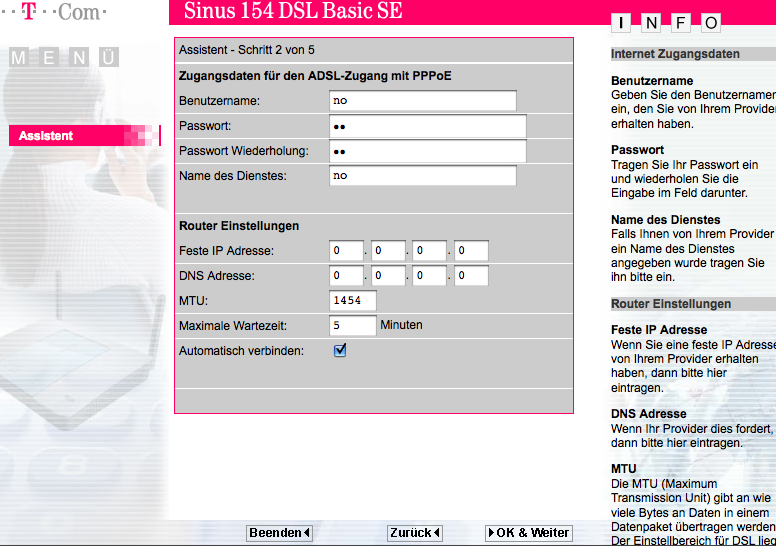The width and height of the screenshot is (776, 546).
Task: Click third octet of DNS Adresse
Action: (430, 276)
